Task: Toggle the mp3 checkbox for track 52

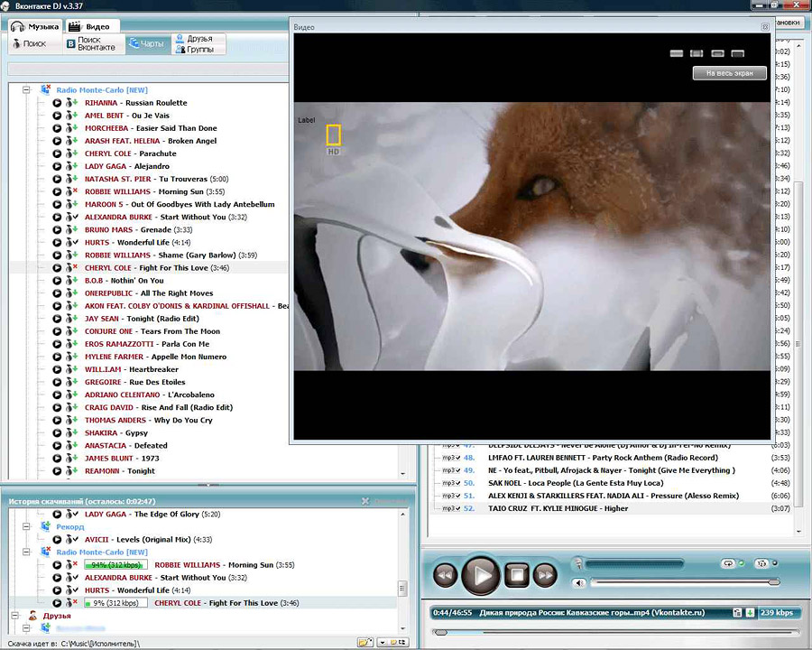Action: pyautogui.click(x=457, y=509)
